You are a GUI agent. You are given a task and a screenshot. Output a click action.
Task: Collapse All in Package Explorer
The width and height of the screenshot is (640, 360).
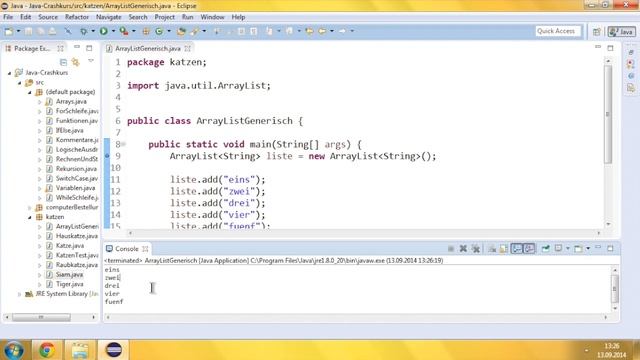[x=63, y=62]
